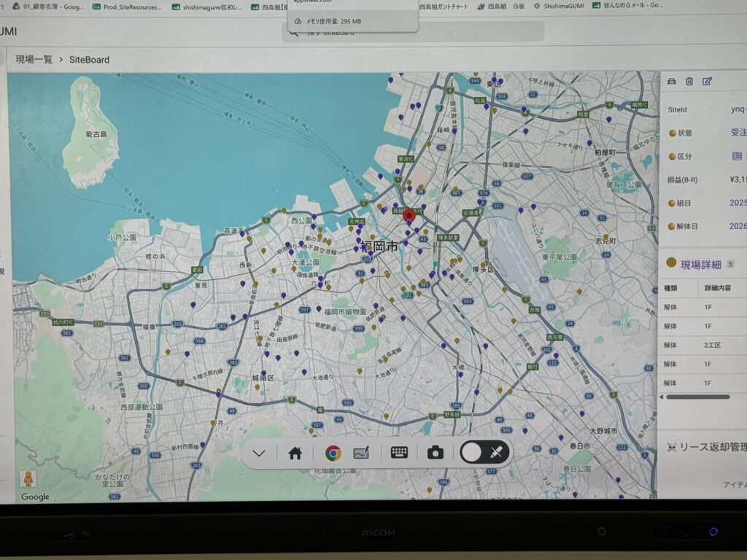Click the 詳細内容 column header
Screen dimensions: 747x560
(x=718, y=288)
